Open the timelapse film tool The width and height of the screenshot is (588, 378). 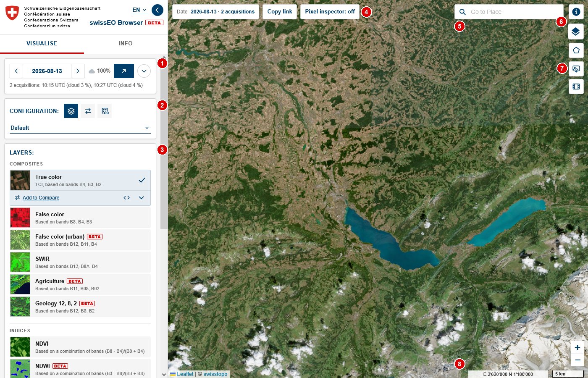[x=576, y=87]
